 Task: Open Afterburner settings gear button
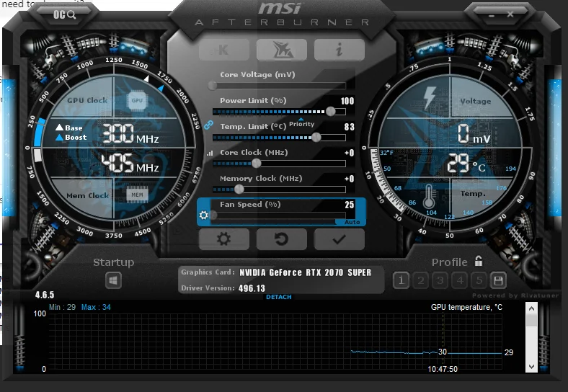pos(224,239)
